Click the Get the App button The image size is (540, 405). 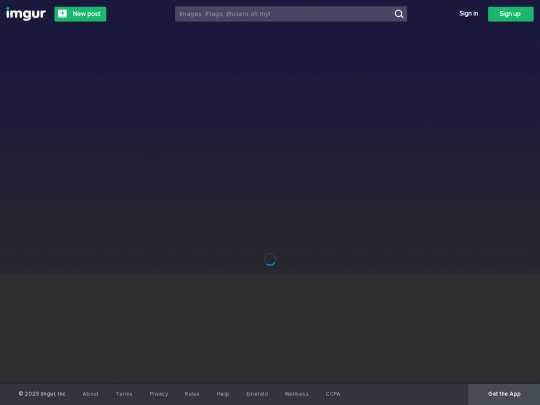504,394
